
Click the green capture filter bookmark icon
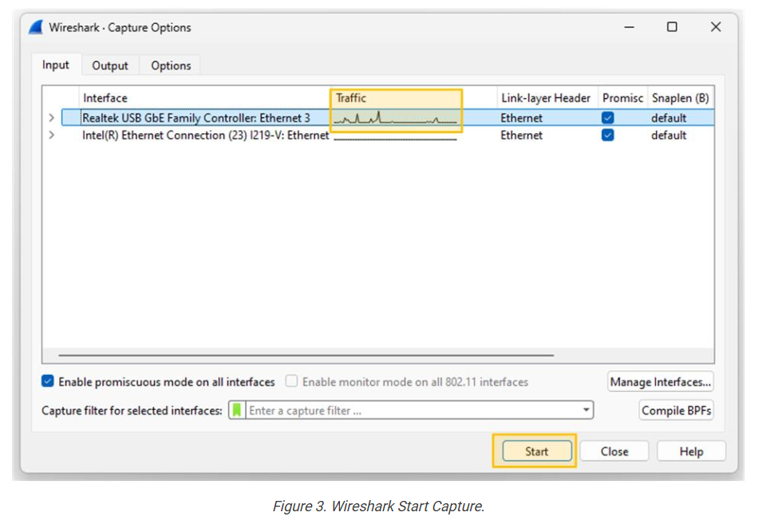[x=236, y=411]
